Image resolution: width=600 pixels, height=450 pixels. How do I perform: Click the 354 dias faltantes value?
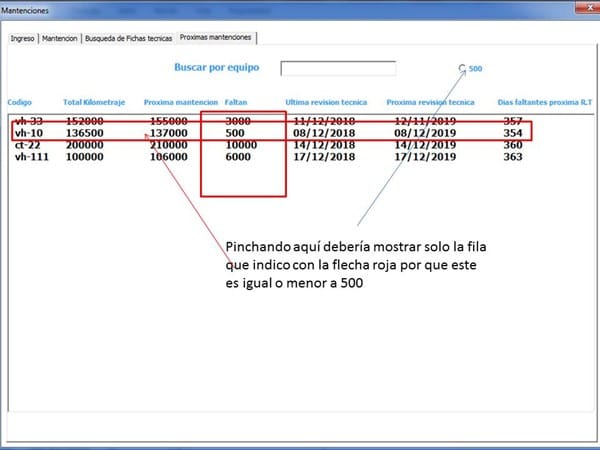(x=513, y=133)
